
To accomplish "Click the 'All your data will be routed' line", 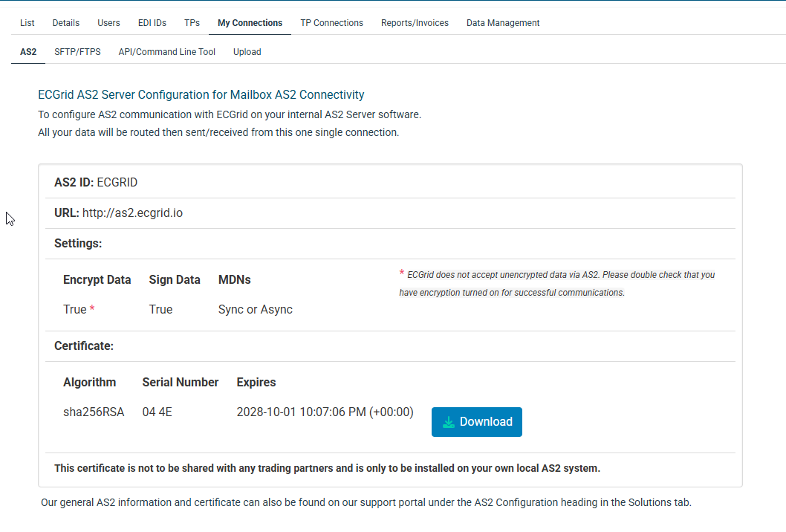I will click(x=218, y=132).
